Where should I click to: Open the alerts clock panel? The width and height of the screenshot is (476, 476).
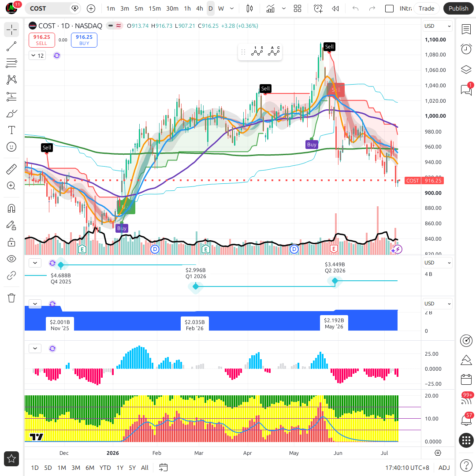point(466,49)
